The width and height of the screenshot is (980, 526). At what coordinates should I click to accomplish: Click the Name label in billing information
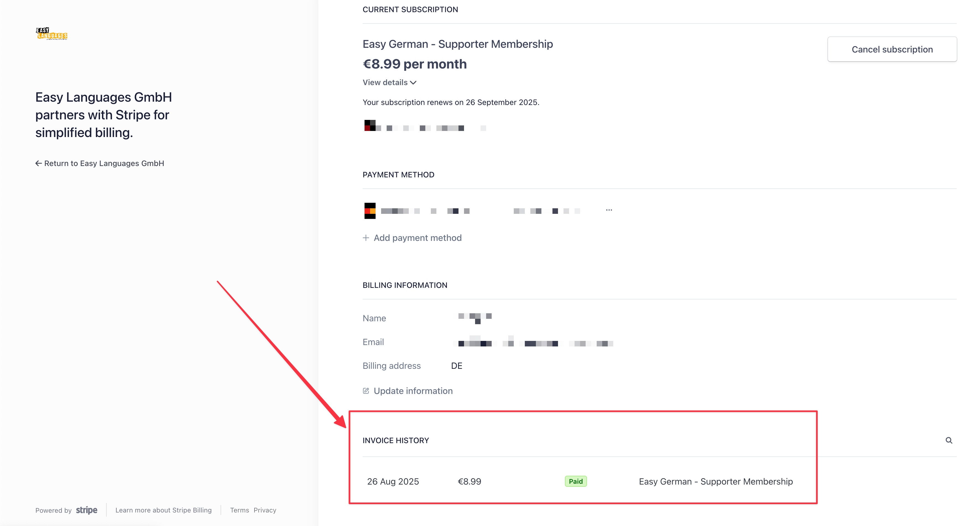tap(374, 318)
